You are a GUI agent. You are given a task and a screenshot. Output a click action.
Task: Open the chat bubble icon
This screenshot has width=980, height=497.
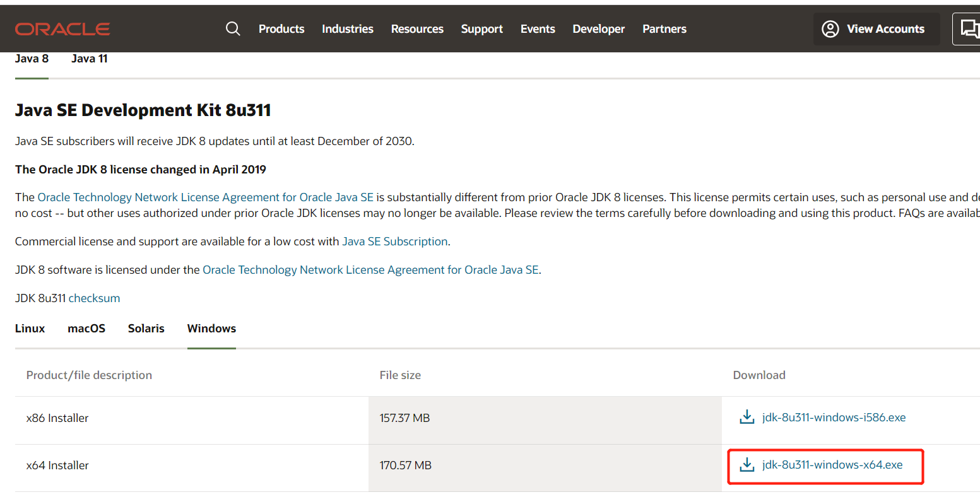(x=969, y=29)
